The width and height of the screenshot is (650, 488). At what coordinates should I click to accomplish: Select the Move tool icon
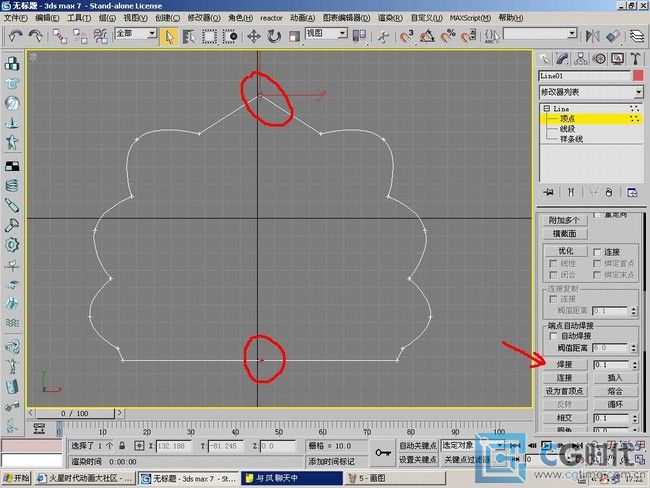[x=254, y=36]
